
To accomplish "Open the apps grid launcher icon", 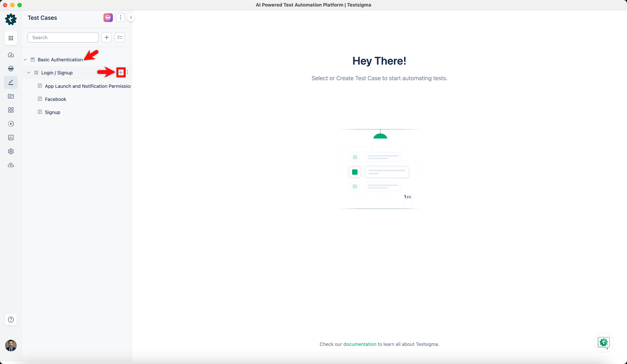I will pos(11,38).
